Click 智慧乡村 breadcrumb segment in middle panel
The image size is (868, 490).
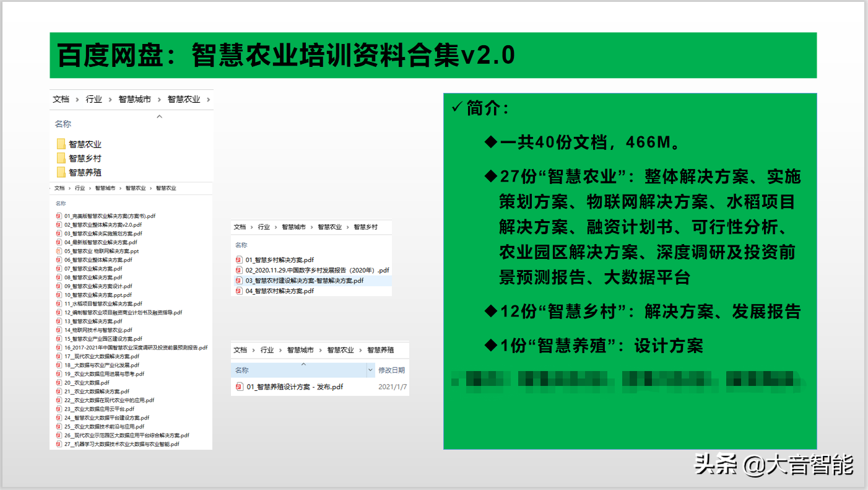(365, 227)
